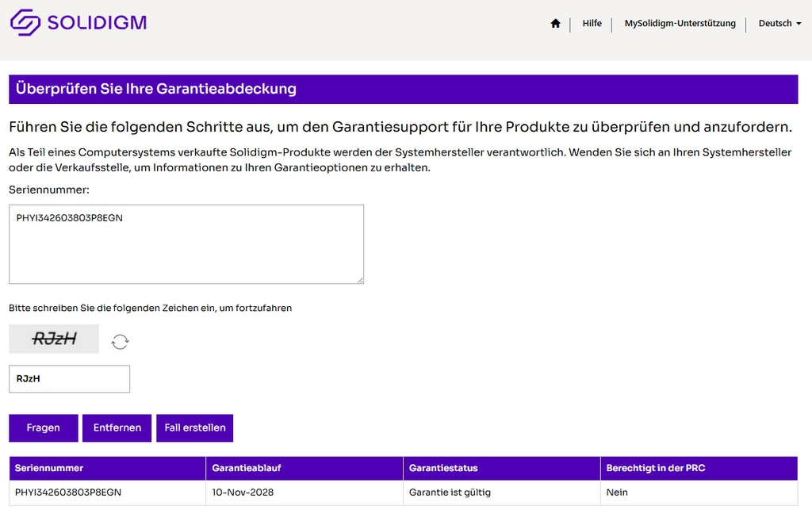The width and height of the screenshot is (812, 510).
Task: Click the Entfernen button
Action: 117,428
